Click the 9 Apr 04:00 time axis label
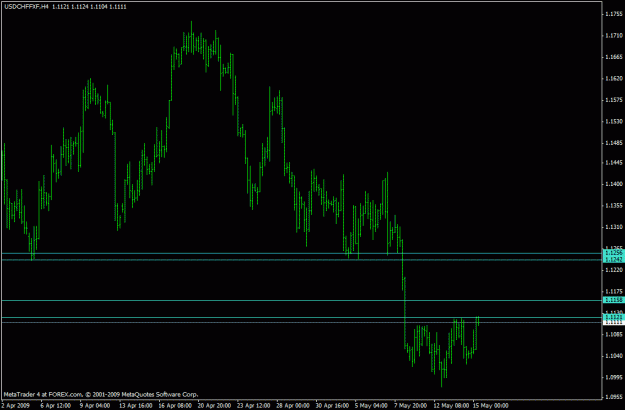 95,406
